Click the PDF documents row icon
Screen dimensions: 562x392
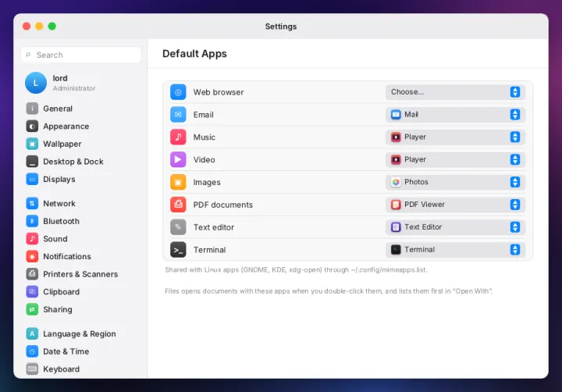click(x=178, y=205)
